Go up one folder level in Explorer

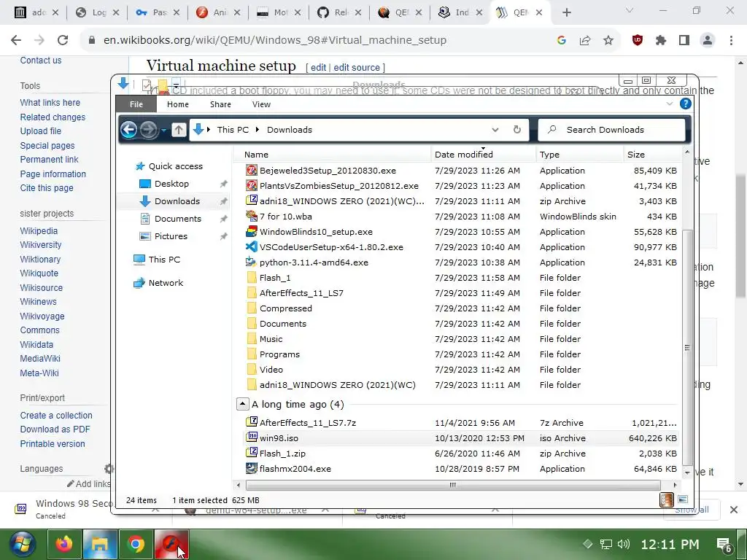[179, 130]
